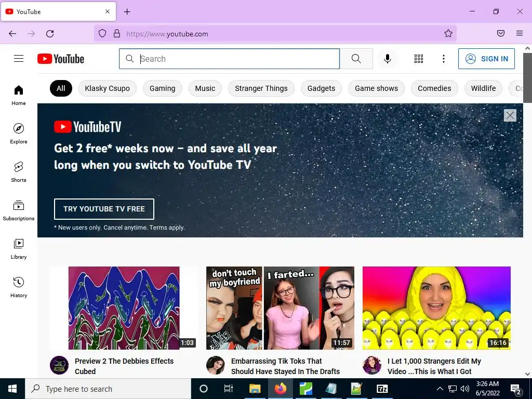Click the search magnifier button
532x399 pixels.
pos(356,59)
